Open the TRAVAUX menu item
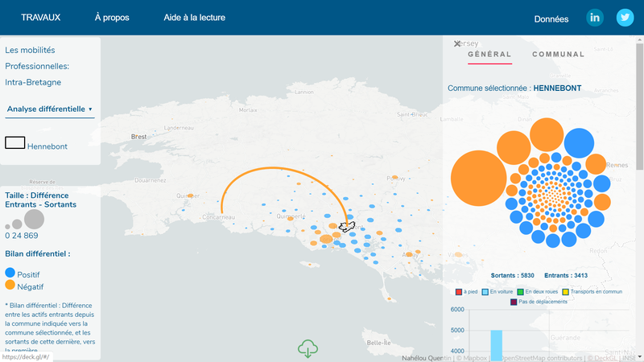 point(40,18)
